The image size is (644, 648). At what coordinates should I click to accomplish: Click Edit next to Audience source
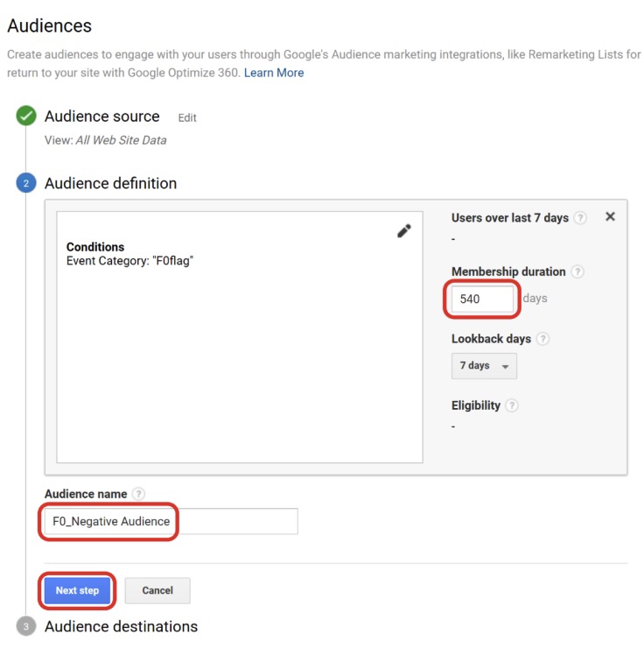click(x=187, y=117)
